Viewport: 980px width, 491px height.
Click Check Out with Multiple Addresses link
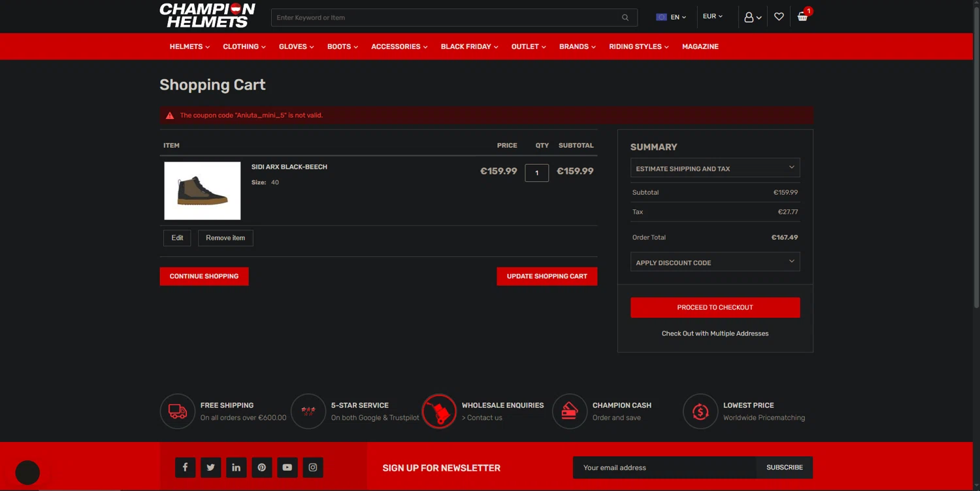(x=715, y=333)
